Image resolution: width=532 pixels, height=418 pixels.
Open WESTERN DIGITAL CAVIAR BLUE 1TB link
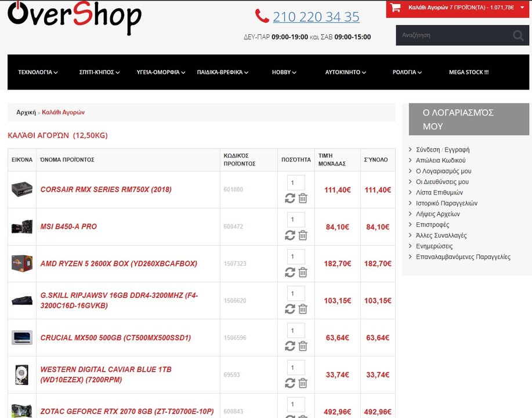(106, 374)
